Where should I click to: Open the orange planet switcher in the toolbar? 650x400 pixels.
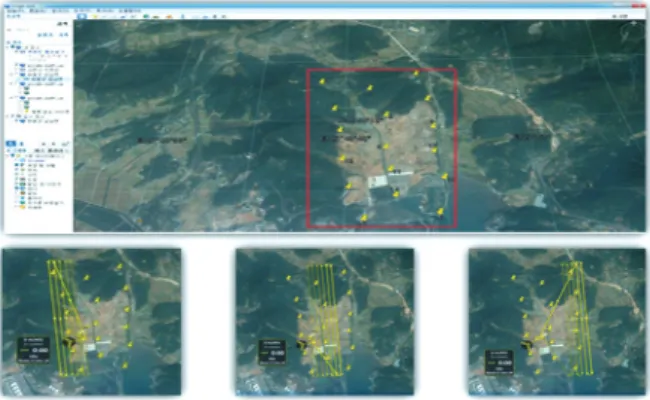tap(169, 17)
